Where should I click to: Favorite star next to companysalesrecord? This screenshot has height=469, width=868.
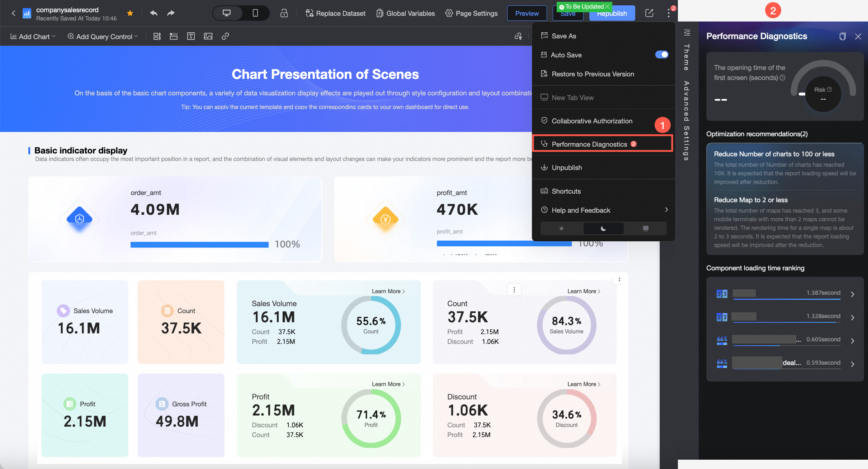tap(130, 13)
